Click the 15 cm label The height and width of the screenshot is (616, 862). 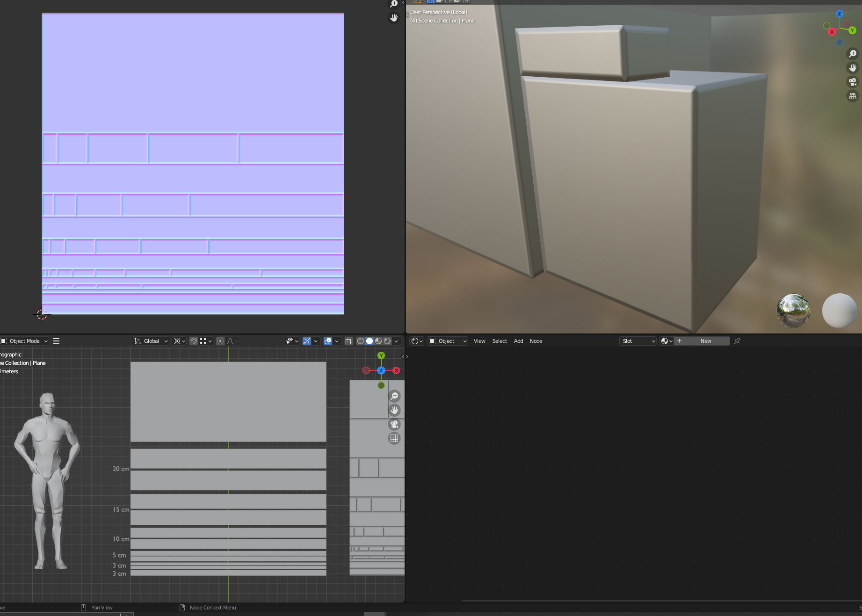click(x=121, y=509)
